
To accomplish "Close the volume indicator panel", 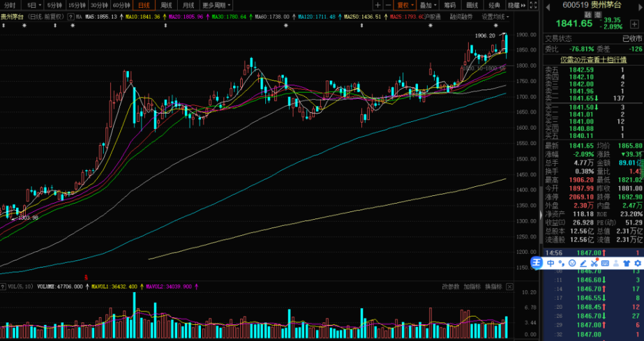I will 509,287.
